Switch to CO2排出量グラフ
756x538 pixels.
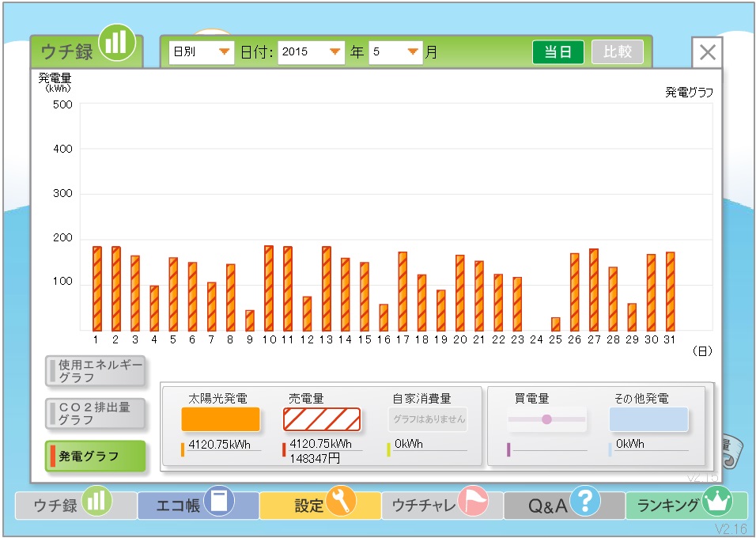(x=96, y=414)
